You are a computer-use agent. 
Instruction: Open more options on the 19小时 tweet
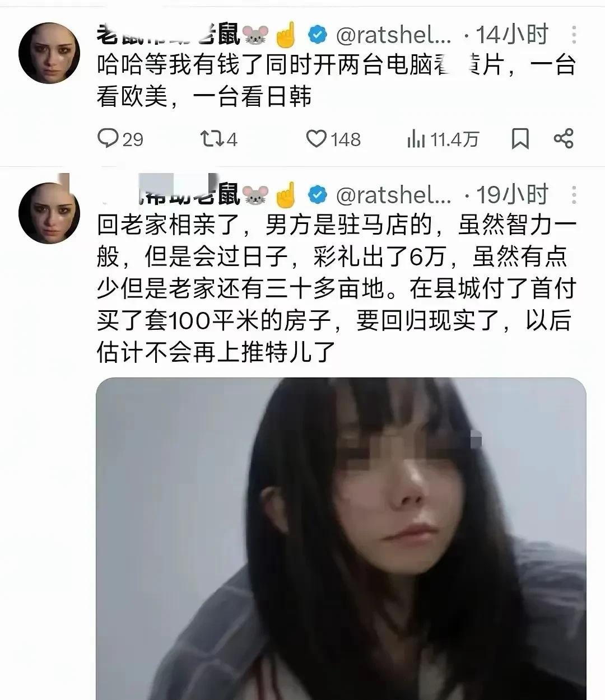pyautogui.click(x=574, y=194)
